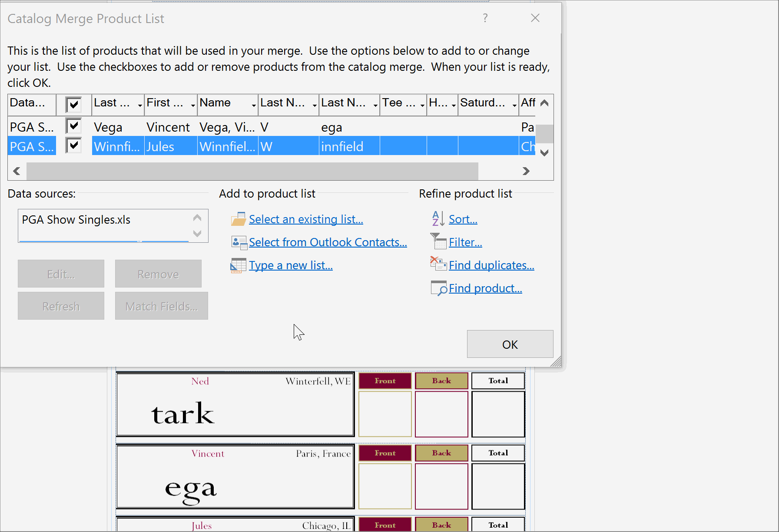Click Find duplicates link
779x532 pixels.
[x=491, y=265]
